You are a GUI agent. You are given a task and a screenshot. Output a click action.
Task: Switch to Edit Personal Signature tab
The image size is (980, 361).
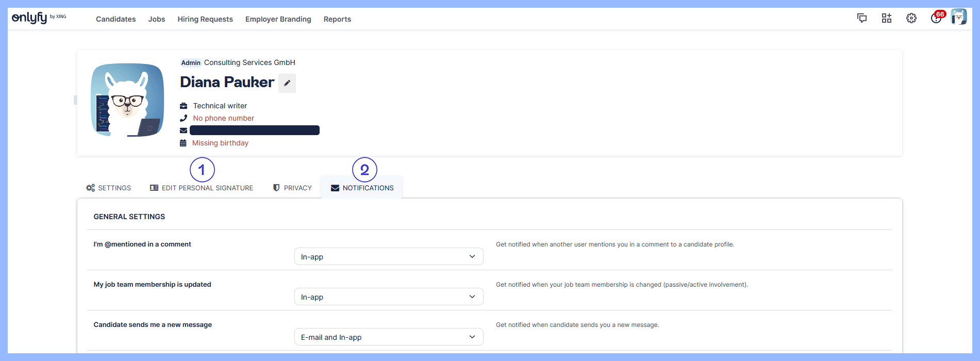pos(202,188)
